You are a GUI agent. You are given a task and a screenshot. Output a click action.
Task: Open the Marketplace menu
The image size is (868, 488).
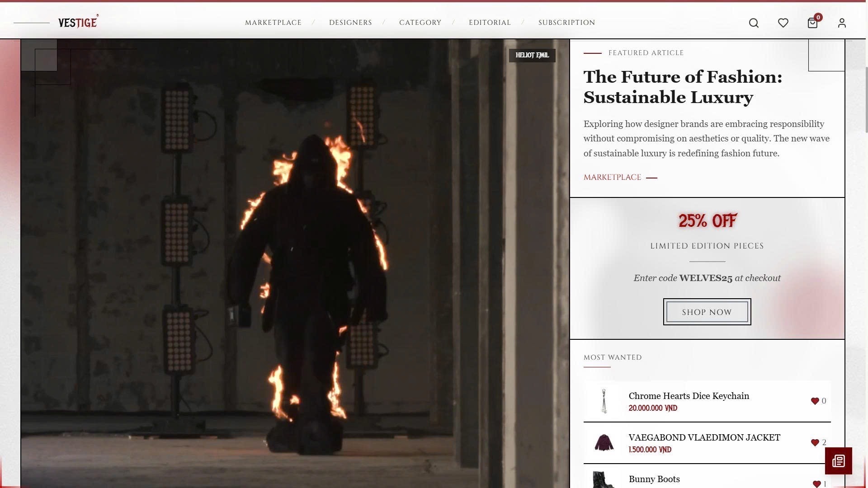(273, 23)
